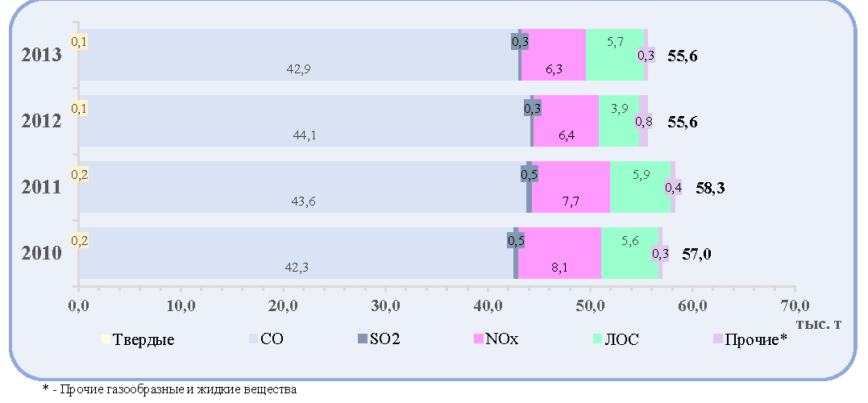
Task: Click the footnote about Прочие газообразные вещества
Action: 169,390
